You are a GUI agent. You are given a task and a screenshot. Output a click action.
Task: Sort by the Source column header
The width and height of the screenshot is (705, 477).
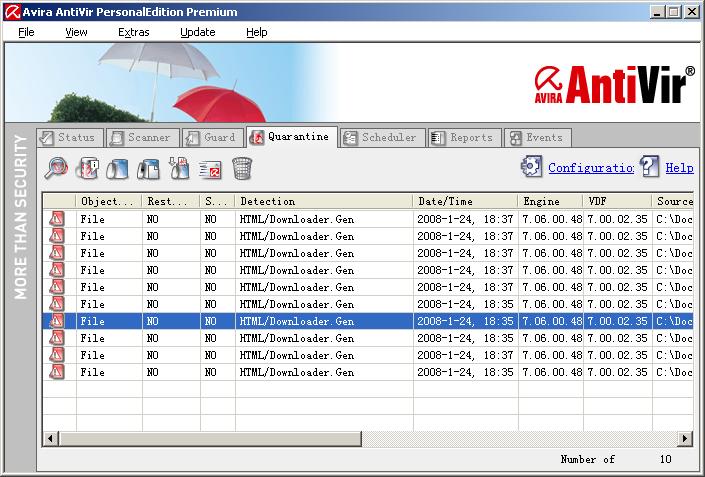tap(673, 201)
